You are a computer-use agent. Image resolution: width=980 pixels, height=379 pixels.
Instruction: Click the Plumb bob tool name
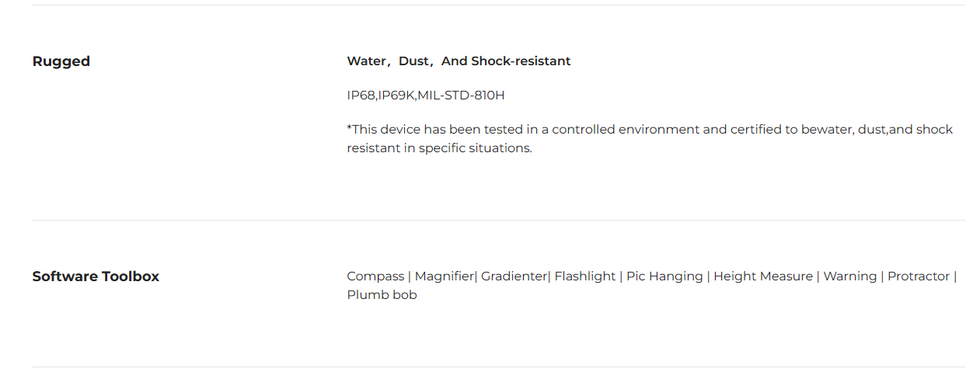click(x=382, y=295)
